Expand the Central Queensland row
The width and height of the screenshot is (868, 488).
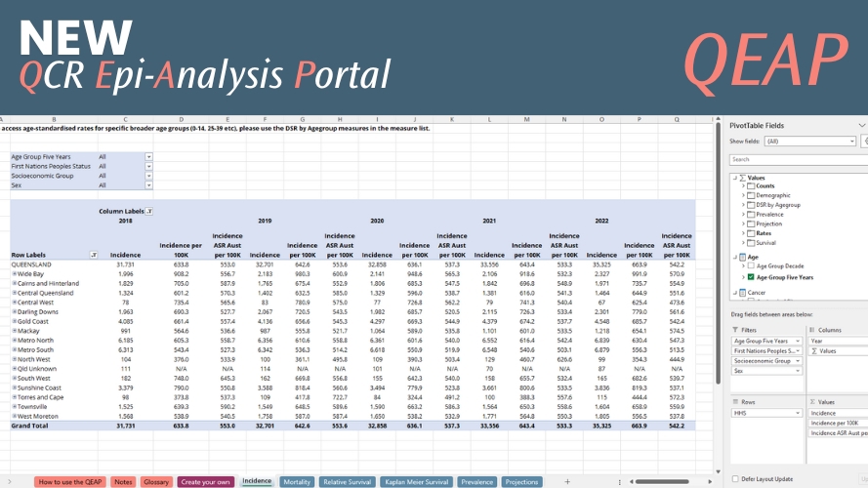pos(15,293)
